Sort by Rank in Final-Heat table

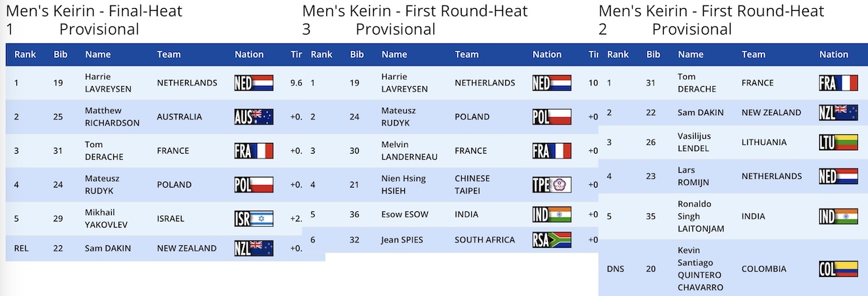(25, 54)
